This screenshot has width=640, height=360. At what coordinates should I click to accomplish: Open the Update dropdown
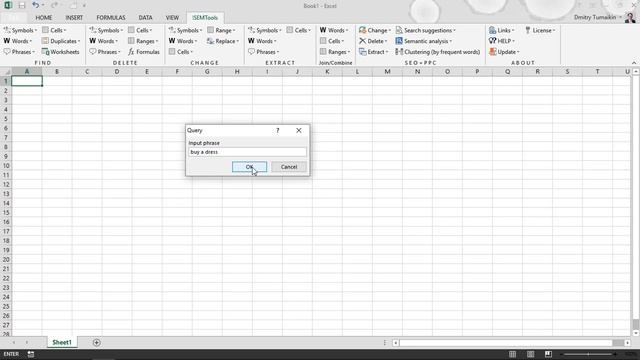[x=504, y=52]
